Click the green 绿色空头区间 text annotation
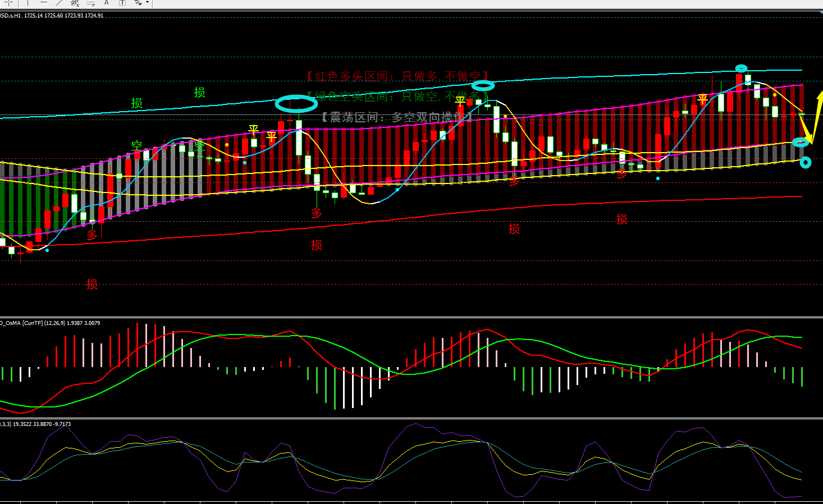This screenshot has width=823, height=504. 393,97
